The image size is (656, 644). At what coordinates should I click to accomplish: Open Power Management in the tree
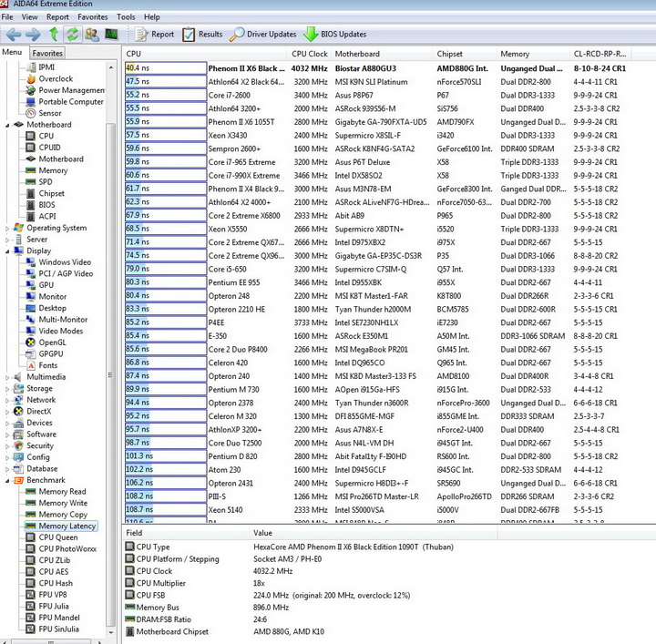[72, 90]
